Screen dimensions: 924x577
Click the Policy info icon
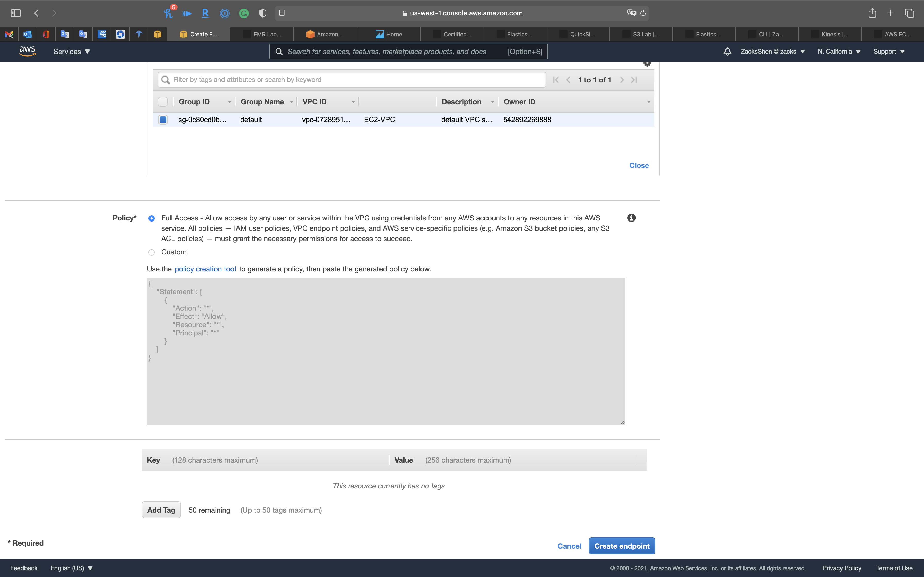pos(631,218)
